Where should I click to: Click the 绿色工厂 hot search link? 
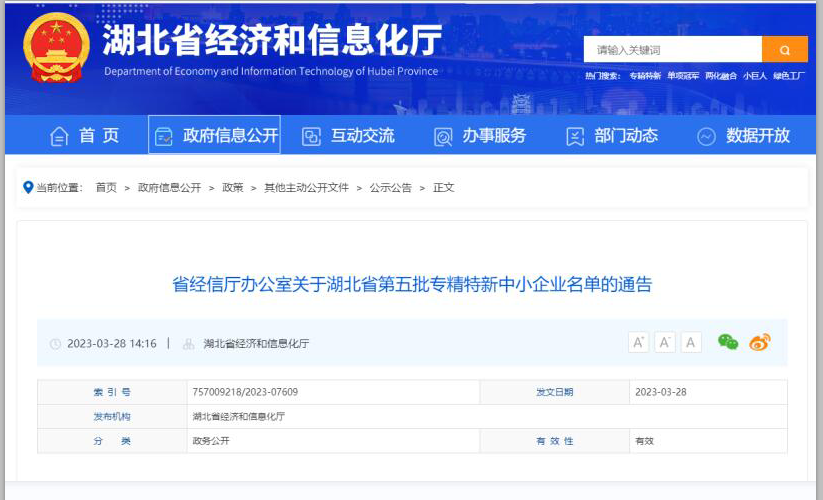tap(788, 76)
